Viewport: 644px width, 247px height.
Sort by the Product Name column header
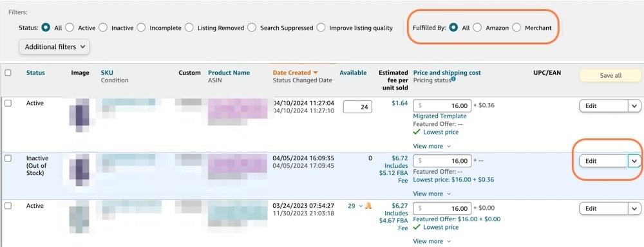pyautogui.click(x=229, y=73)
